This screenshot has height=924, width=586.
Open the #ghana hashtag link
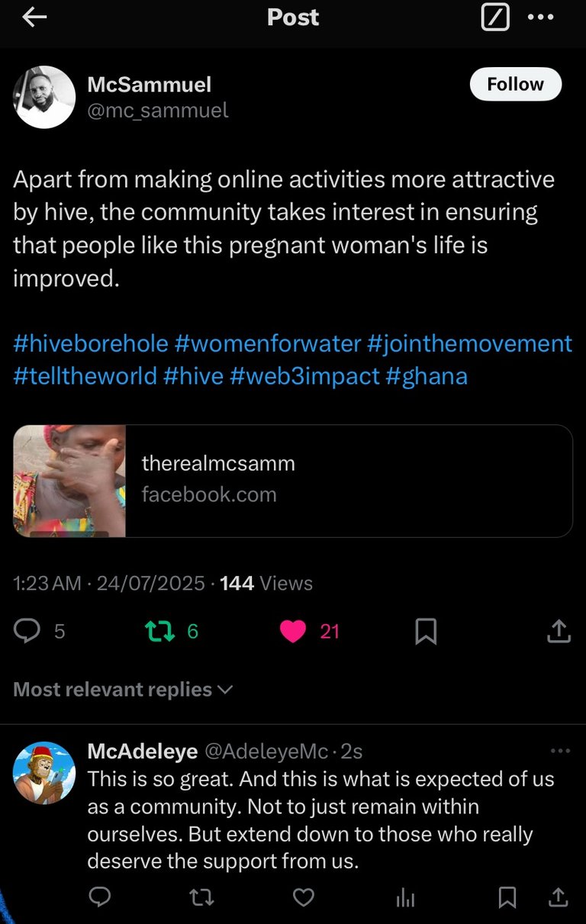point(427,376)
